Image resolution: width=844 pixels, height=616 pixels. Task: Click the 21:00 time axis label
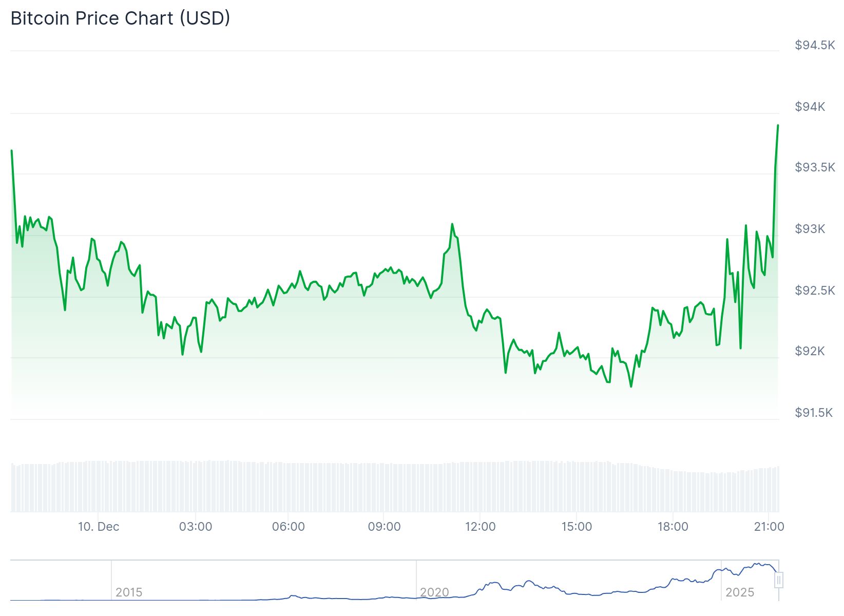tap(769, 527)
